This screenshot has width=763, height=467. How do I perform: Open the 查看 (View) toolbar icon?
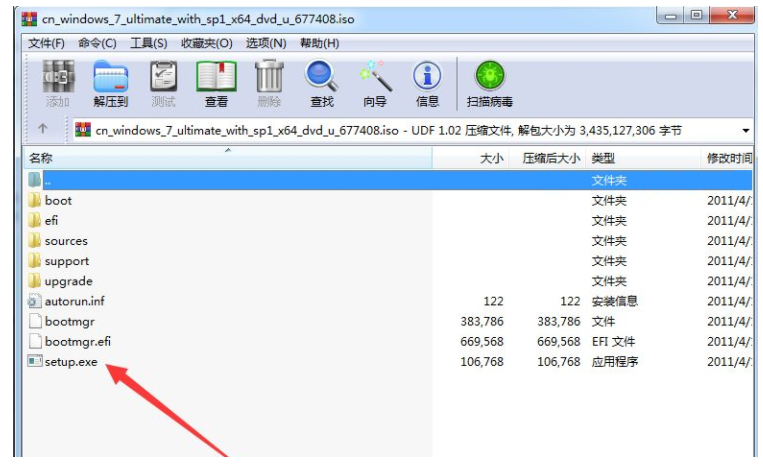tap(216, 76)
